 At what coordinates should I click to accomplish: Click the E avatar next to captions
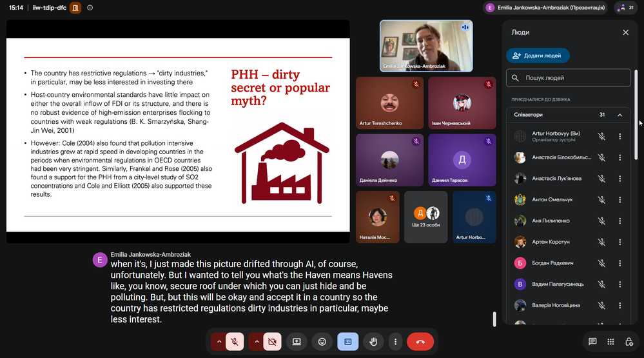[x=100, y=260]
